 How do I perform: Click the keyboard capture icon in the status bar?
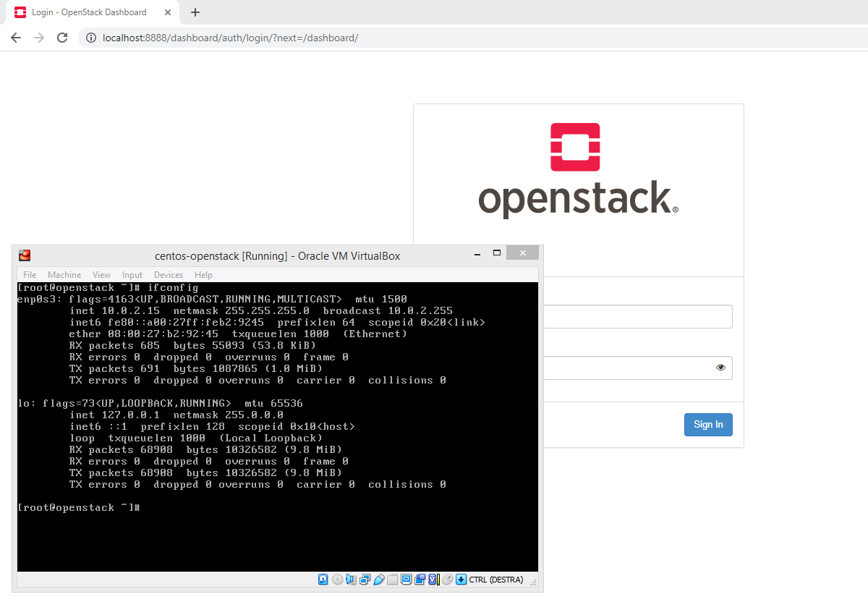tap(461, 579)
